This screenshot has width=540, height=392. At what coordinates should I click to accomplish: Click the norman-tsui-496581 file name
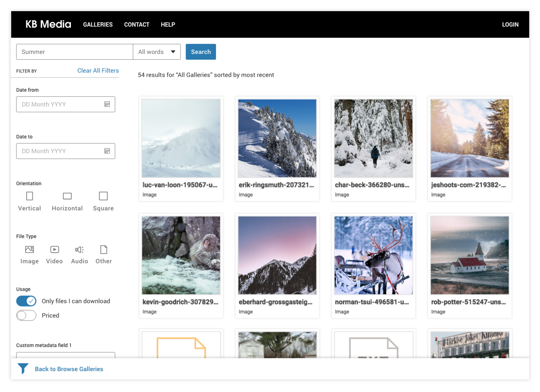point(372,302)
